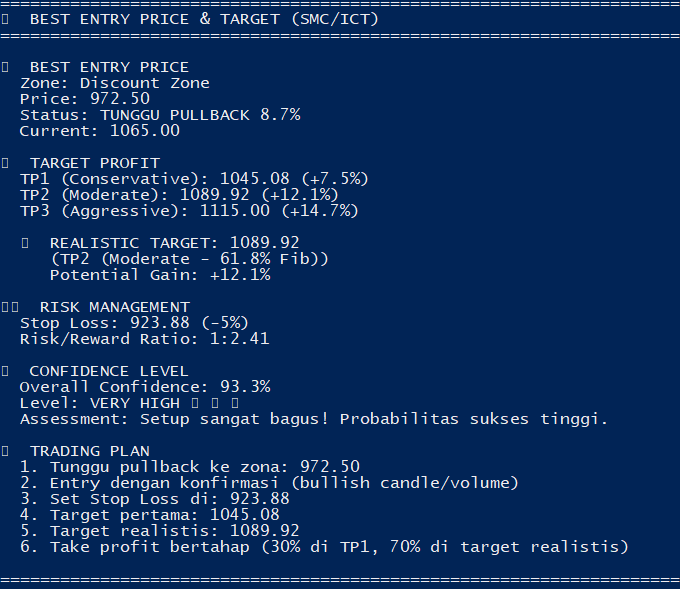Click the Level: VERY HIGH text
680x589 pixels.
click(99, 403)
